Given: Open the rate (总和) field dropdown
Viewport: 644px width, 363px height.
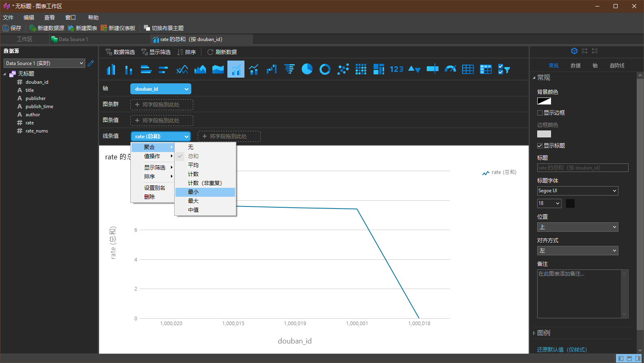Looking at the screenshot, I should point(161,136).
